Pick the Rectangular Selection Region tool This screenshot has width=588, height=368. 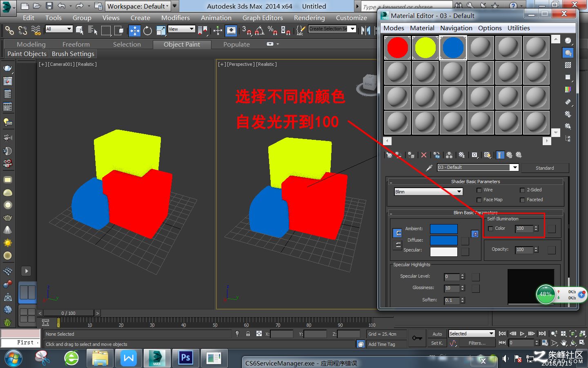point(106,30)
